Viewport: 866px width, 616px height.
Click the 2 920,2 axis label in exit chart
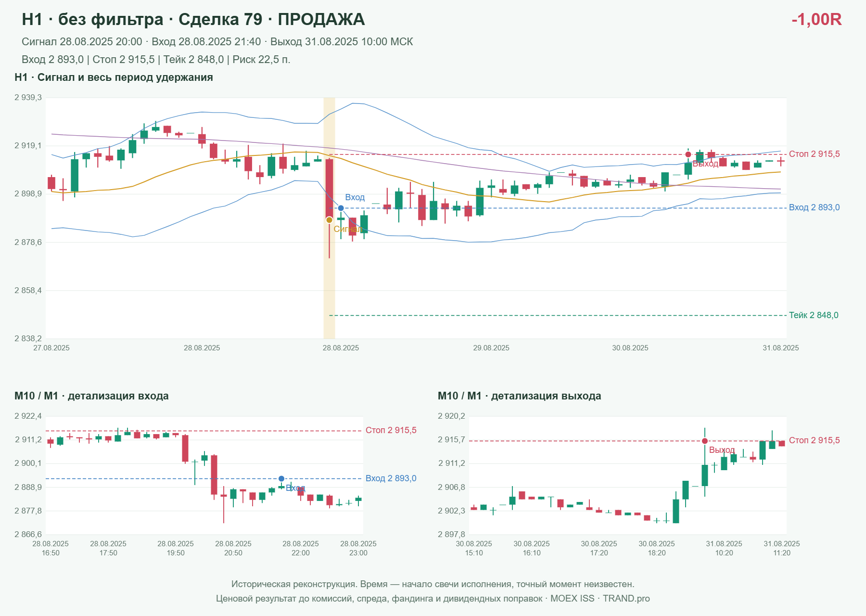[451, 416]
